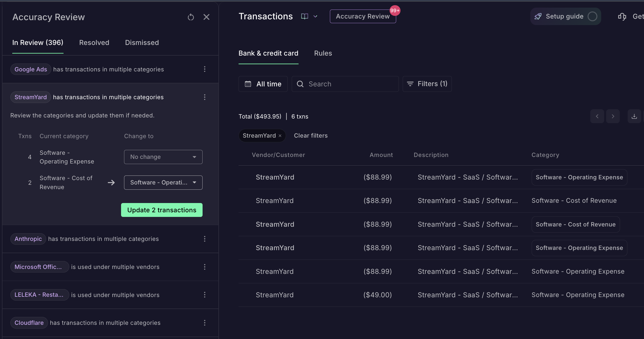Open Filters (1)
Screen dimensions: 644x339
427,84
